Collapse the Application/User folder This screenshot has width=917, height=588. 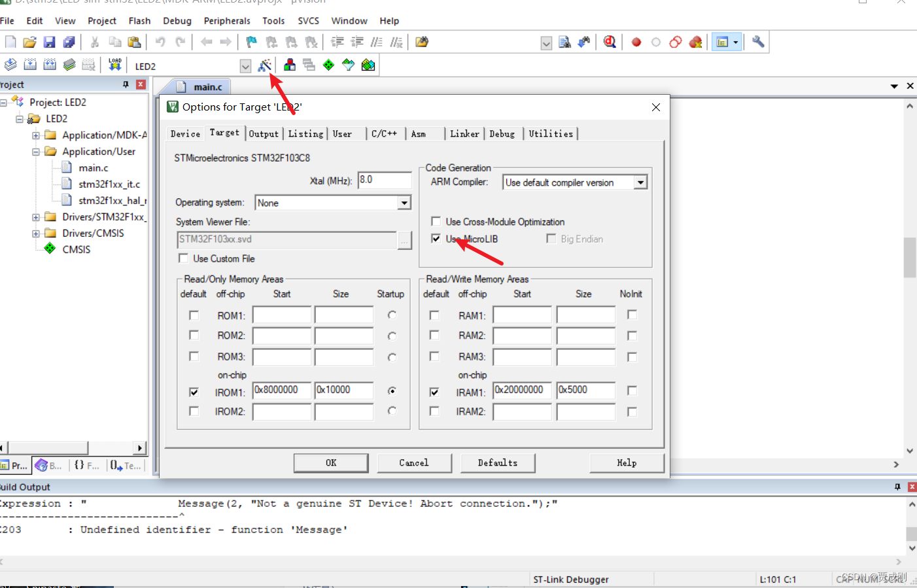pyautogui.click(x=36, y=152)
